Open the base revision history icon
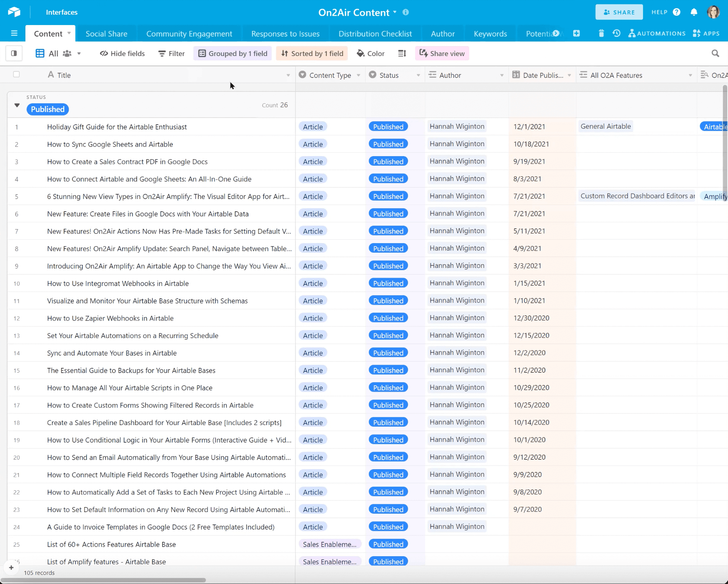Screen dimensions: 728x584 [x=616, y=33]
